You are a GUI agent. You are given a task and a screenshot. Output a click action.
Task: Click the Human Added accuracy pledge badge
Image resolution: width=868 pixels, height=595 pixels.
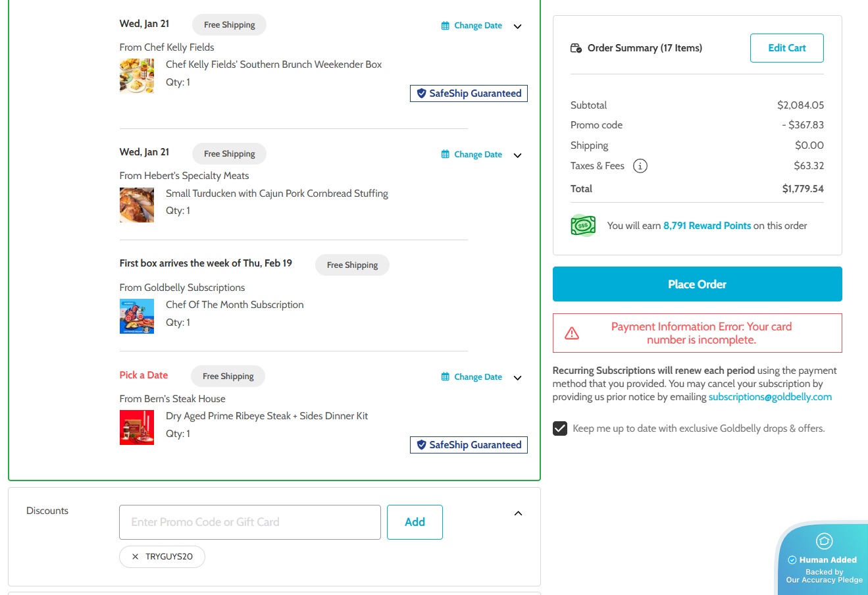coord(824,560)
